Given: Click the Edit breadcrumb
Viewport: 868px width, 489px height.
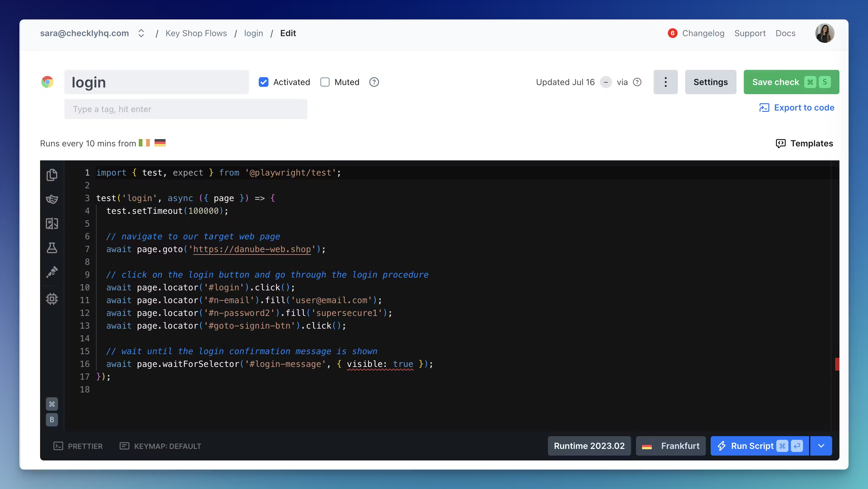Looking at the screenshot, I should point(288,33).
